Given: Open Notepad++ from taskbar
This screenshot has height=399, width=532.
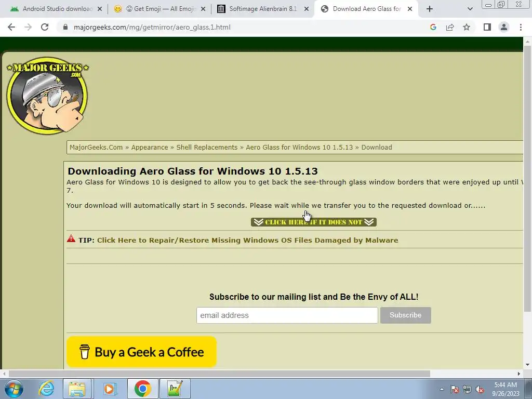Looking at the screenshot, I should (175, 389).
